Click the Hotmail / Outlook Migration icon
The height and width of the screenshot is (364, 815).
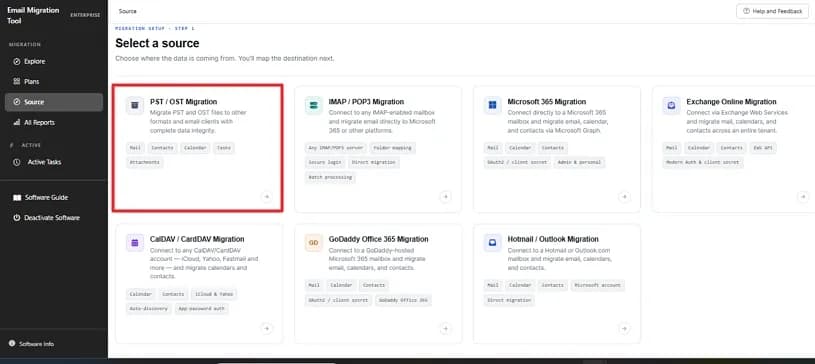pyautogui.click(x=493, y=243)
